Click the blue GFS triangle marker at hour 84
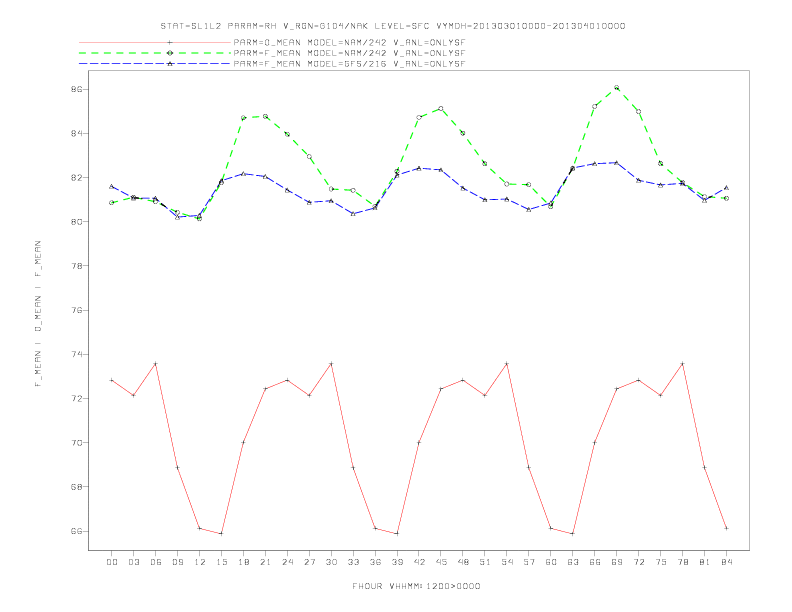792x612 pixels. pos(726,187)
